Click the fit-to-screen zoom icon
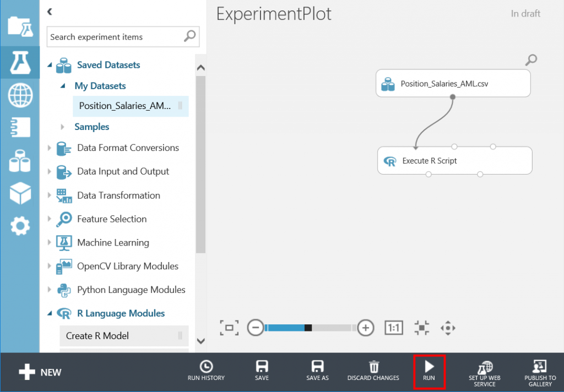Viewport: 564px width, 392px height. pos(229,328)
